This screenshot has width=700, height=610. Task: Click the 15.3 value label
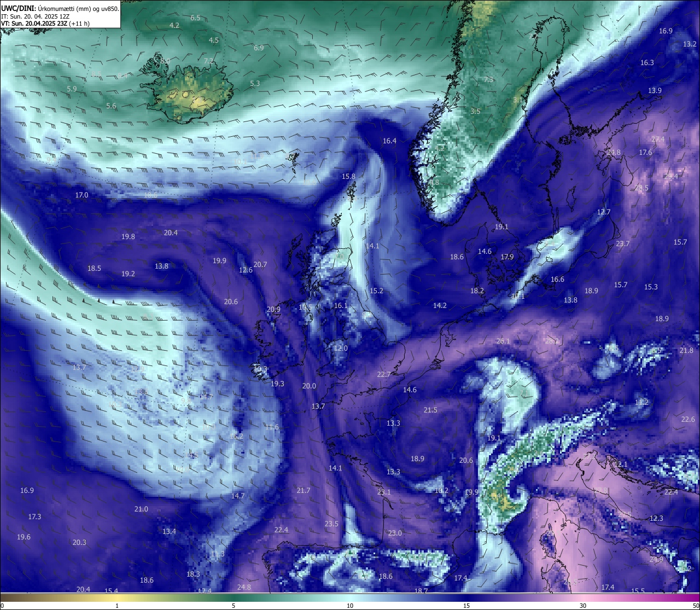tap(651, 287)
